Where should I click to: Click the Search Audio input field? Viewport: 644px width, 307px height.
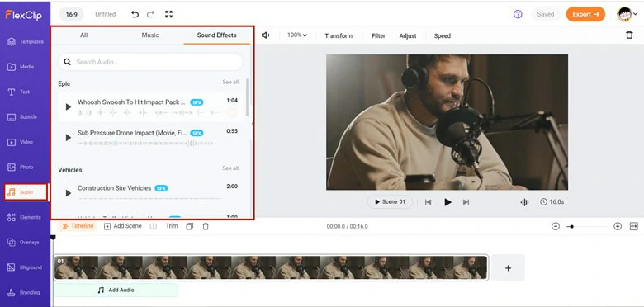tap(150, 62)
